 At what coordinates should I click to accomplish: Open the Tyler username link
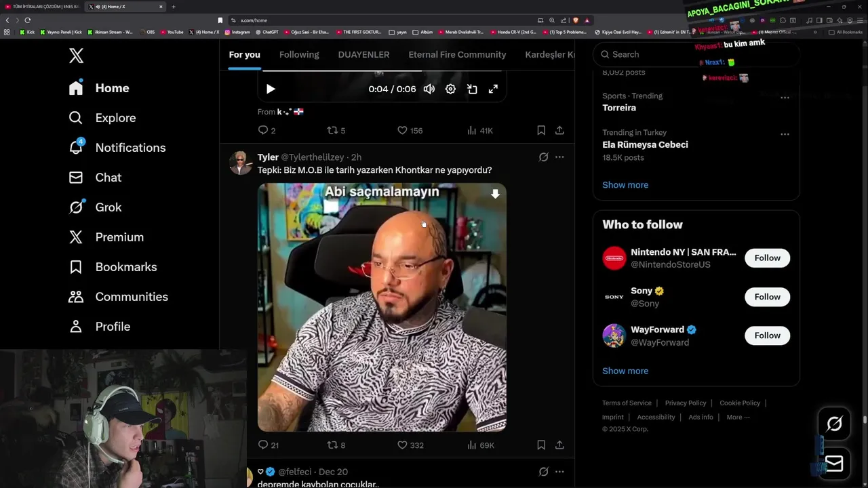click(x=268, y=157)
